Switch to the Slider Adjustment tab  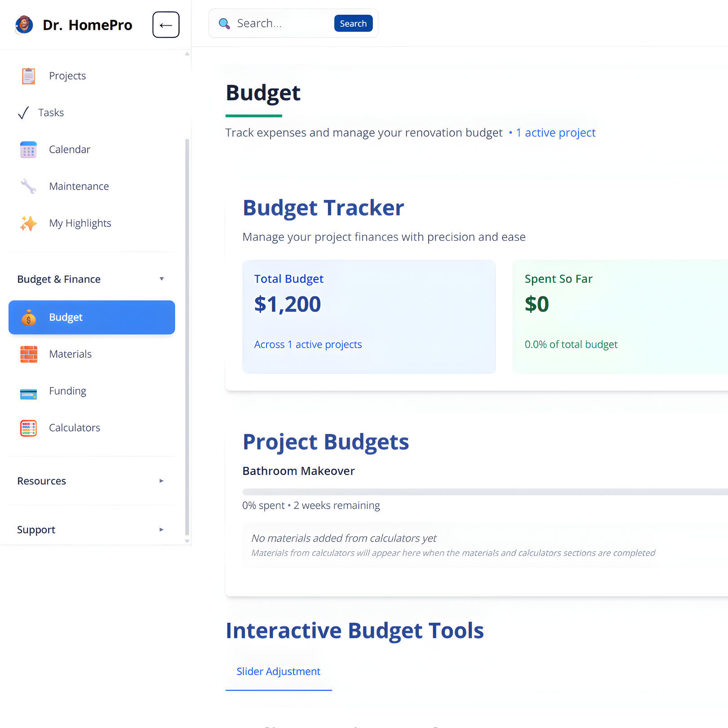pyautogui.click(x=278, y=671)
